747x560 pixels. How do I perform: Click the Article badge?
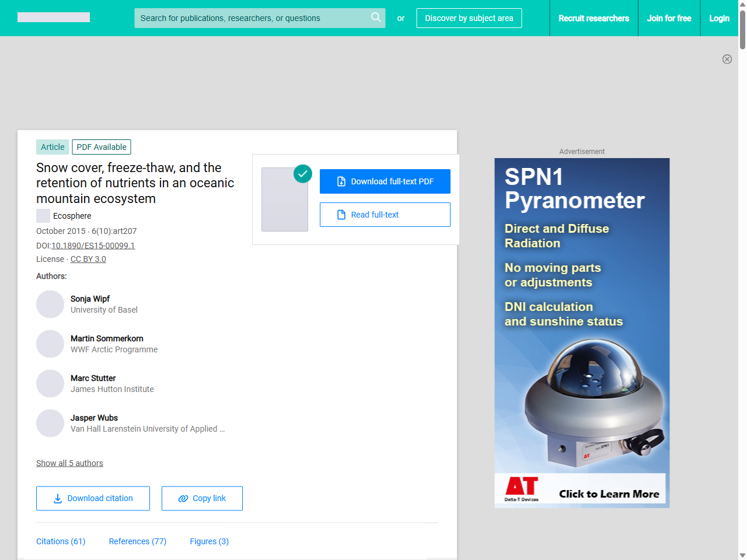click(53, 147)
